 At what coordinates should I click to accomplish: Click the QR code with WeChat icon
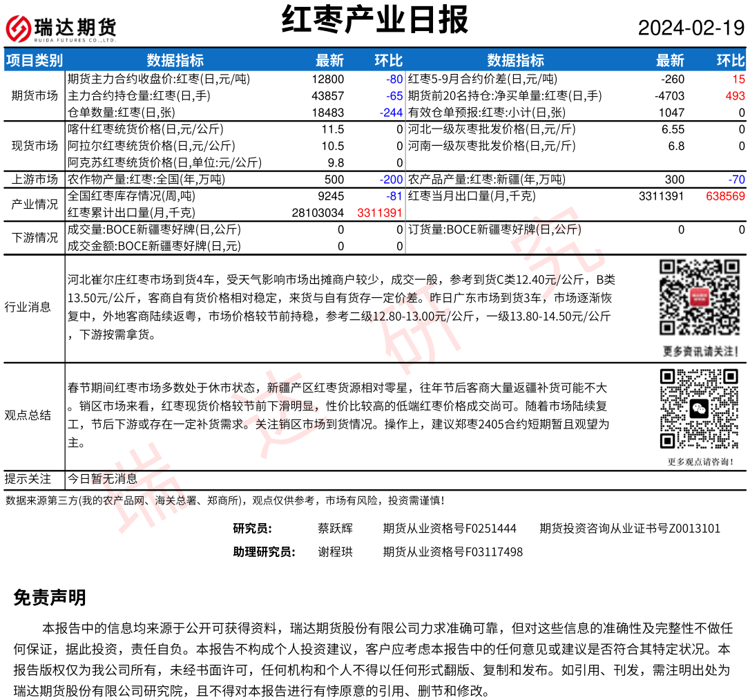[x=699, y=409]
